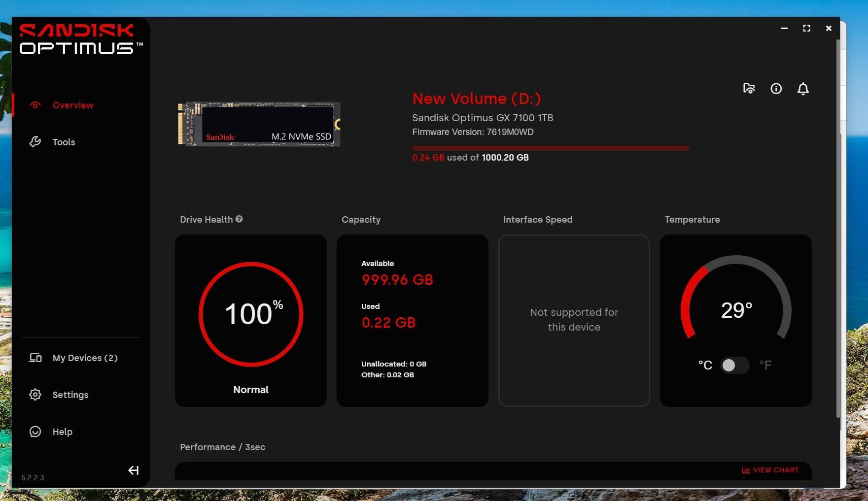Click the Other: 0.02 GB entry
Screen dimensions: 868x501
tap(387, 375)
